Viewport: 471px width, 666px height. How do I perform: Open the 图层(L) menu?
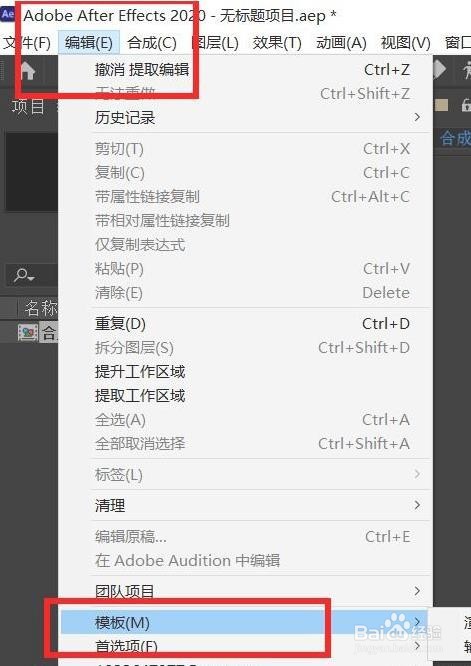[216, 42]
